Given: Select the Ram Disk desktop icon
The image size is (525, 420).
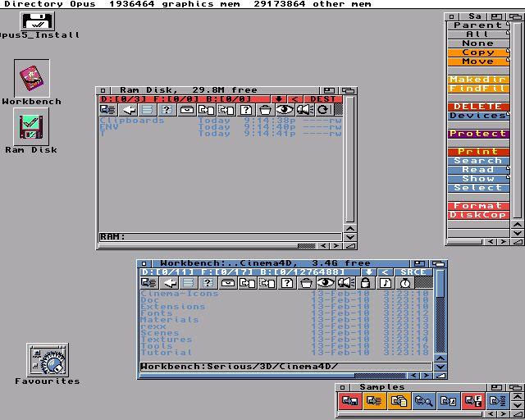Looking at the screenshot, I should [x=31, y=127].
